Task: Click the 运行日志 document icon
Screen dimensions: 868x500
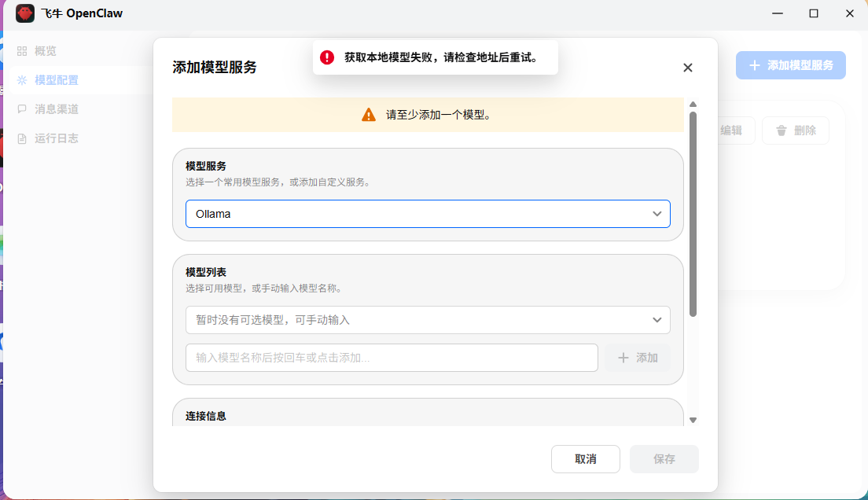Action: [x=22, y=138]
